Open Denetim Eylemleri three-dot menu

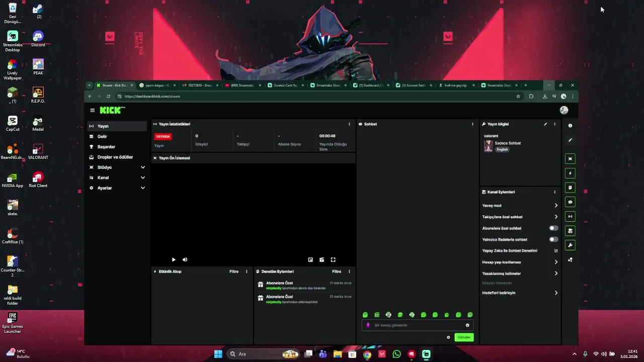point(349,271)
